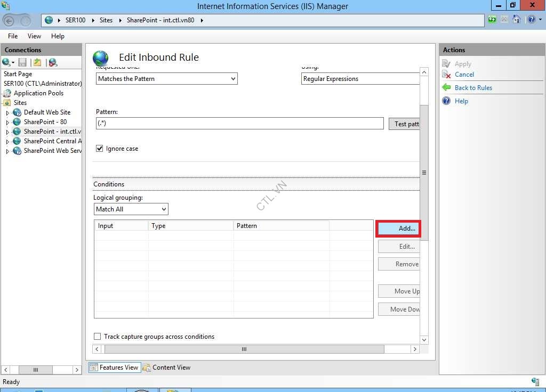Click the Home icon in the address bar

(516, 20)
